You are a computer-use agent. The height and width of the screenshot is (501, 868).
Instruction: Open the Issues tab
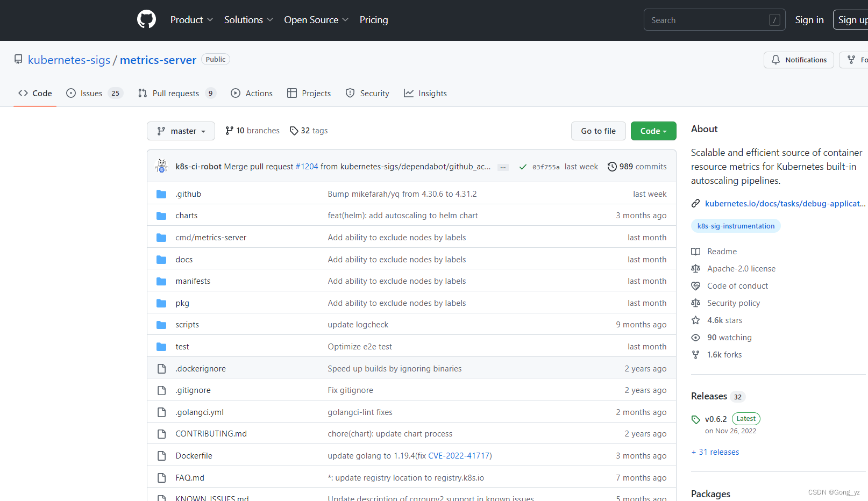click(x=95, y=93)
